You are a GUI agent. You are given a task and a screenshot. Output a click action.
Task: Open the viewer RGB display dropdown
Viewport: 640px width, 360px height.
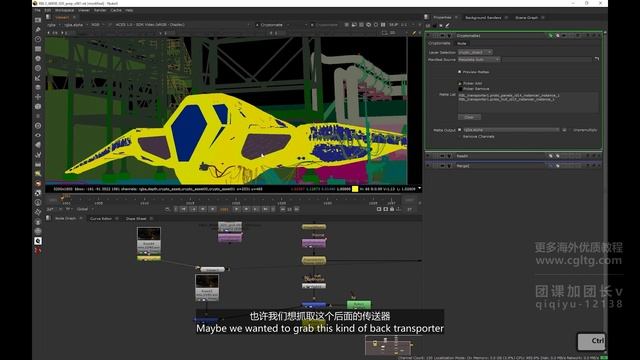coord(97,25)
